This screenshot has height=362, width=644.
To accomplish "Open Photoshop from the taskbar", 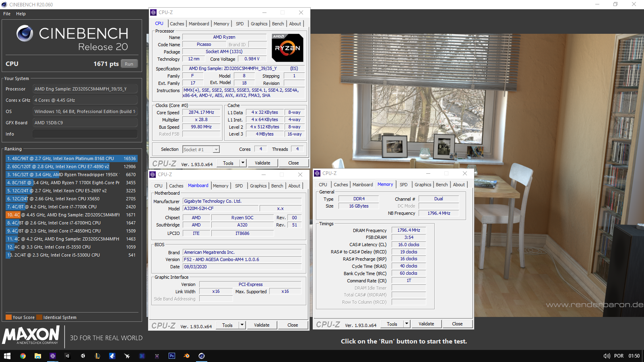I will point(172,356).
